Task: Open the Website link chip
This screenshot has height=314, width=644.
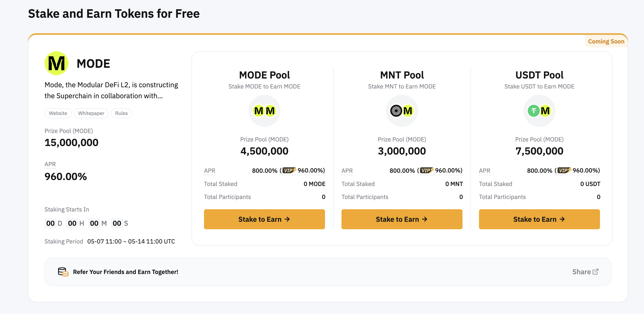Action: pyautogui.click(x=58, y=113)
